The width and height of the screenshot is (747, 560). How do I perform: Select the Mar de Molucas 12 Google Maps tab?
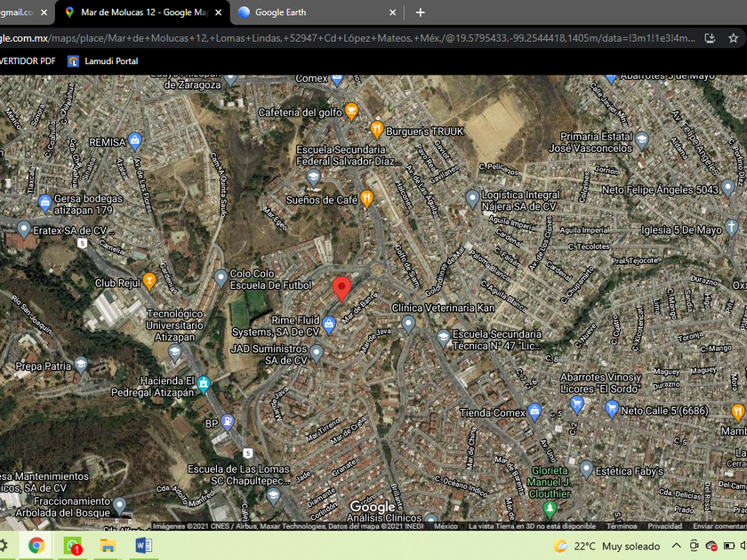tap(142, 12)
